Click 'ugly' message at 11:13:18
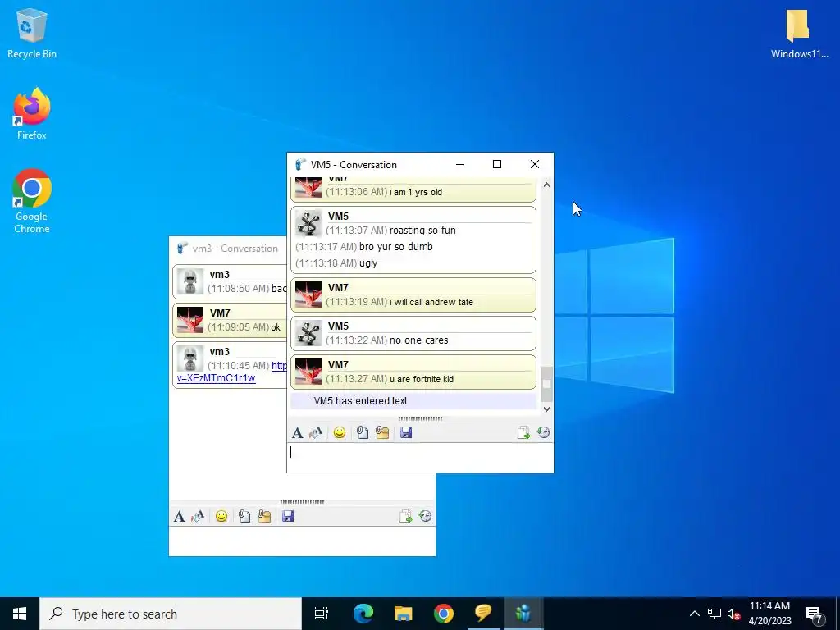This screenshot has width=840, height=630. [x=368, y=263]
